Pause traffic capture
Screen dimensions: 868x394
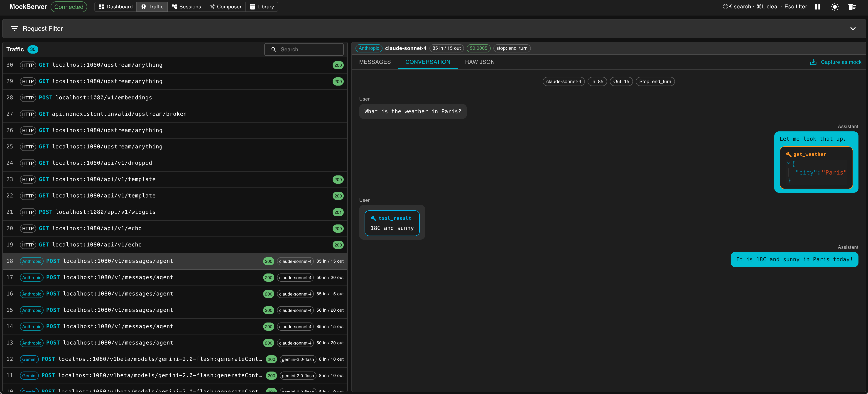pyautogui.click(x=817, y=7)
